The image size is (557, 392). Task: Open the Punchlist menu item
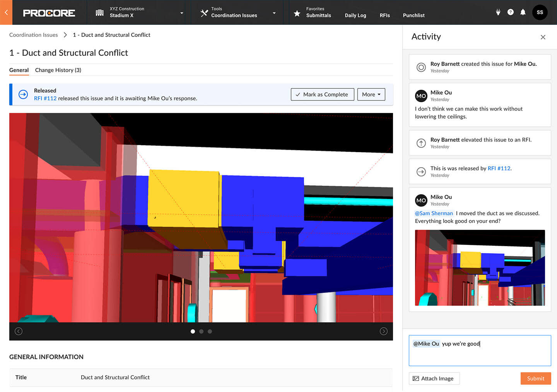(413, 15)
